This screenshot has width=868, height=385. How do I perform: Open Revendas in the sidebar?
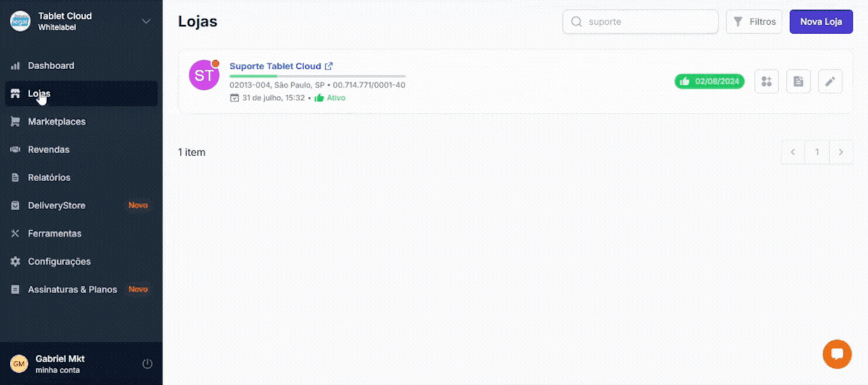click(48, 149)
